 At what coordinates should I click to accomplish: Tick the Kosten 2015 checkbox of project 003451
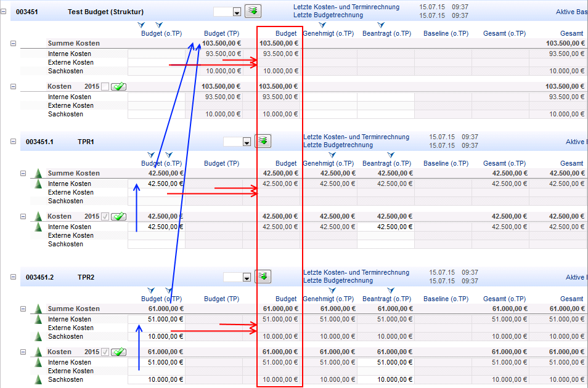[105, 87]
